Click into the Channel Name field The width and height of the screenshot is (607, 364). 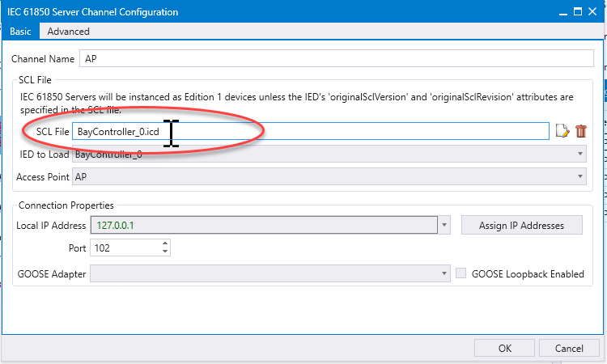335,59
